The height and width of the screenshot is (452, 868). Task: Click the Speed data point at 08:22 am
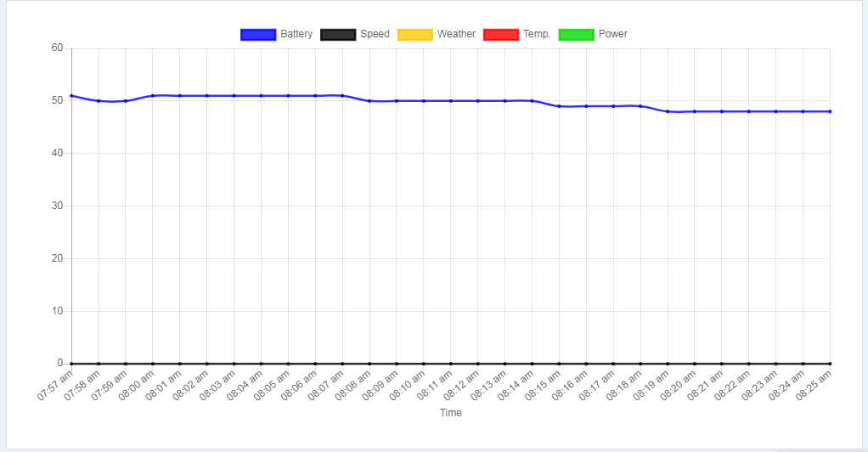click(749, 364)
